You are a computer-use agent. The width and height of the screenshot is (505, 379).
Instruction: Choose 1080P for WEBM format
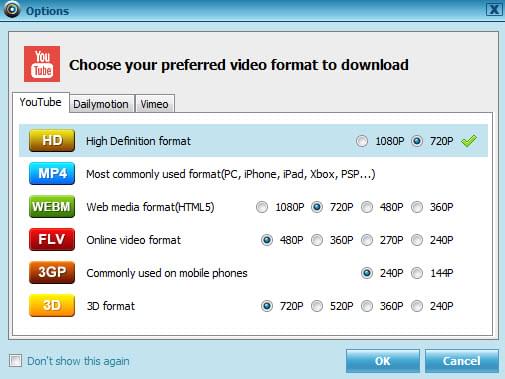coord(262,207)
